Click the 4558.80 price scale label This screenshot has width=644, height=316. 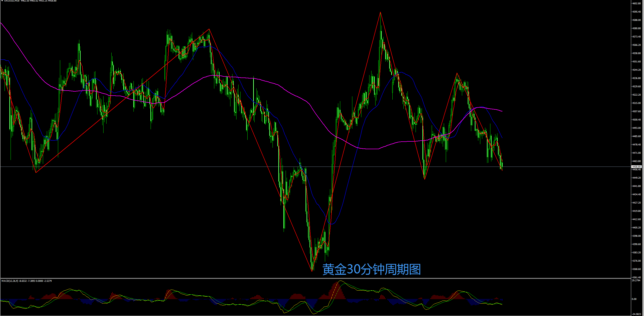coord(636,53)
